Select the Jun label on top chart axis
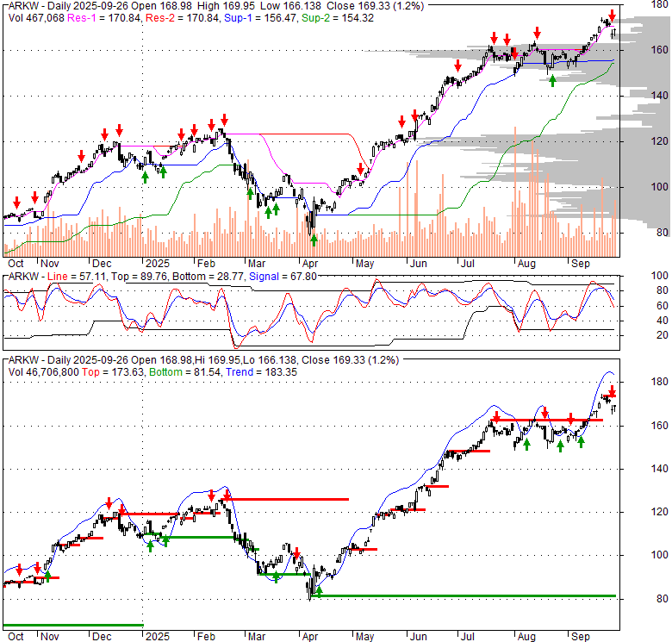The height and width of the screenshot is (642, 672). point(419,264)
